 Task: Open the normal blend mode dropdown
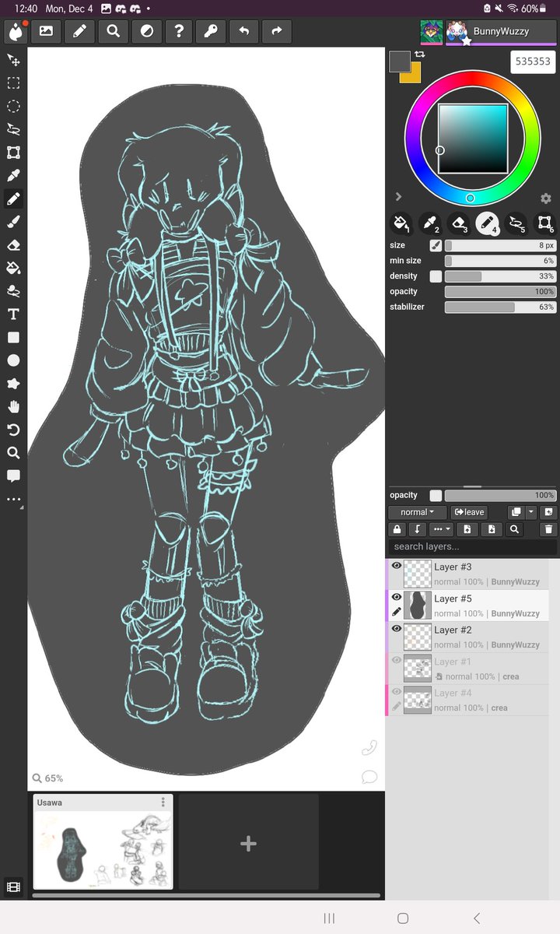point(418,512)
